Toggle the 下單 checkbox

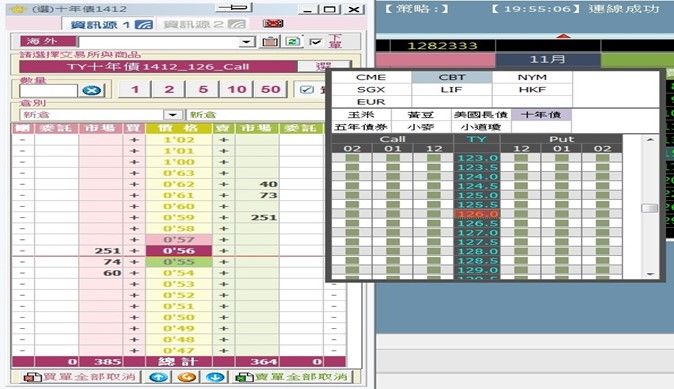[x=316, y=42]
